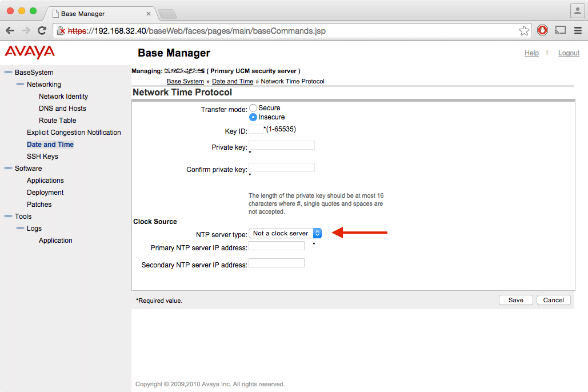Open a new browser tab
This screenshot has height=392, width=588.
[167, 14]
